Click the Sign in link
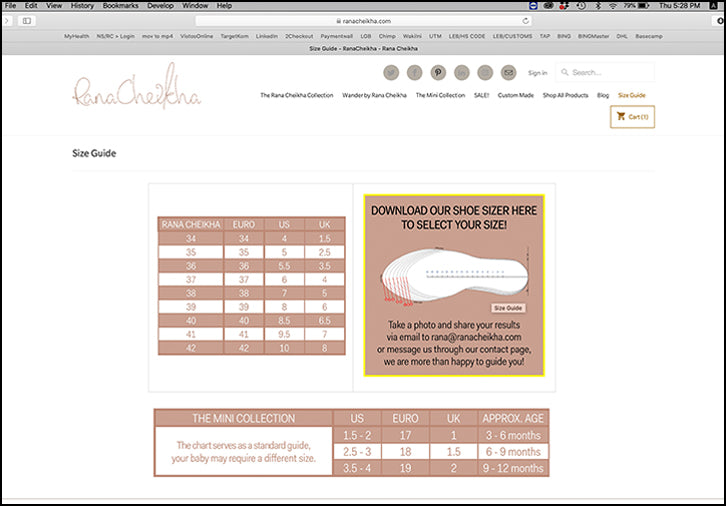726x506 pixels. pyautogui.click(x=537, y=73)
